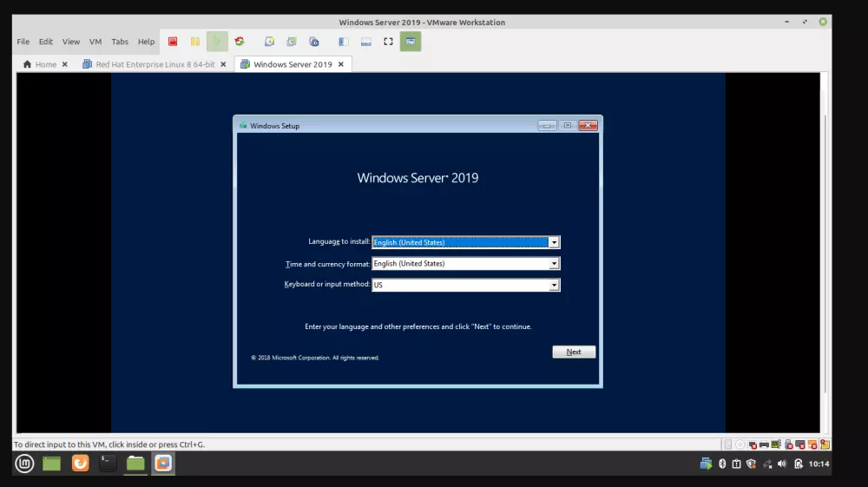
Task: Launch Firefox from the taskbar
Action: [80, 464]
